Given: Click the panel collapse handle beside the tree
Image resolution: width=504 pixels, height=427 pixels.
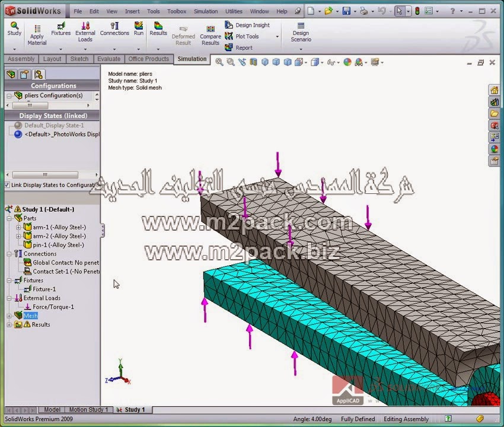Looking at the screenshot, I should click(x=103, y=231).
